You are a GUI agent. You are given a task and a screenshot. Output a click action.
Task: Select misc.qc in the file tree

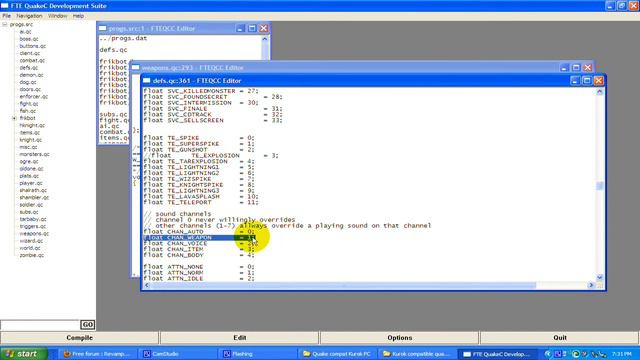pyautogui.click(x=28, y=147)
